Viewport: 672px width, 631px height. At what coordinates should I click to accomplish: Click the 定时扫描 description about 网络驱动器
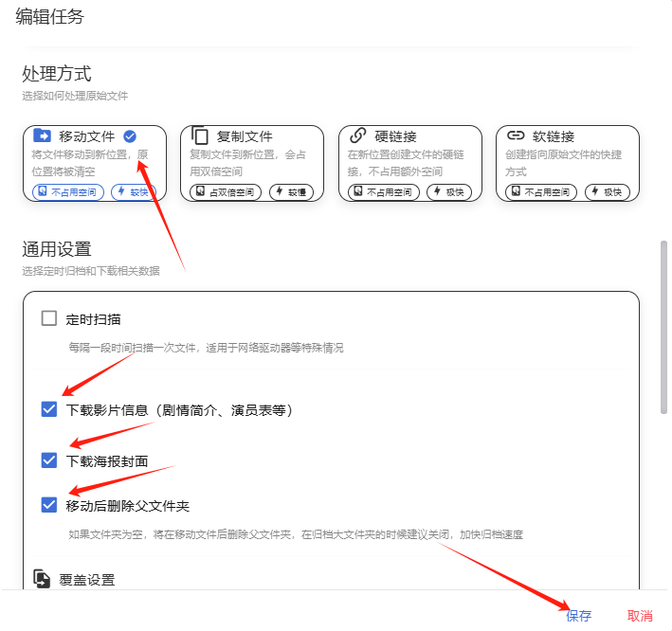point(206,348)
